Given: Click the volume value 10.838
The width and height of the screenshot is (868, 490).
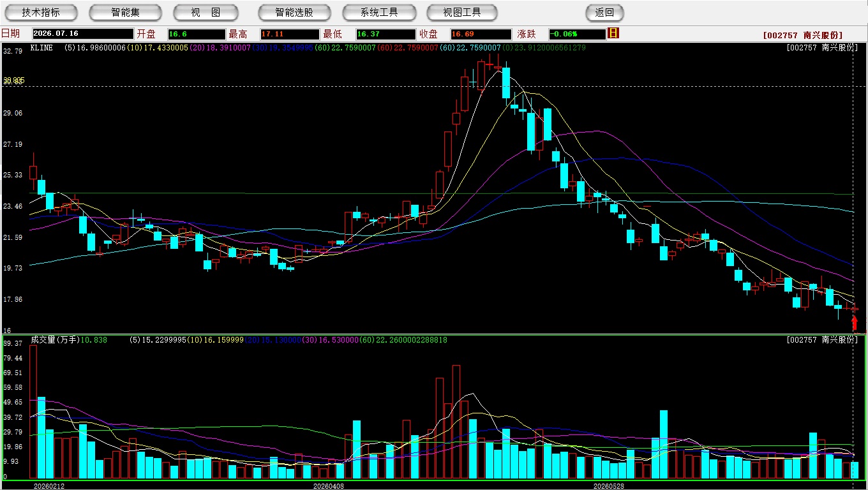Looking at the screenshot, I should click(x=94, y=340).
